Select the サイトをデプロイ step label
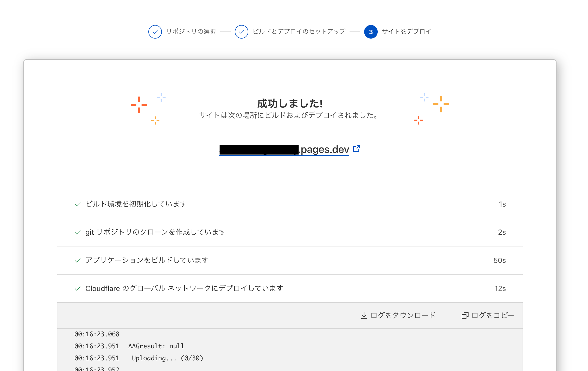The image size is (588, 371). point(407,32)
